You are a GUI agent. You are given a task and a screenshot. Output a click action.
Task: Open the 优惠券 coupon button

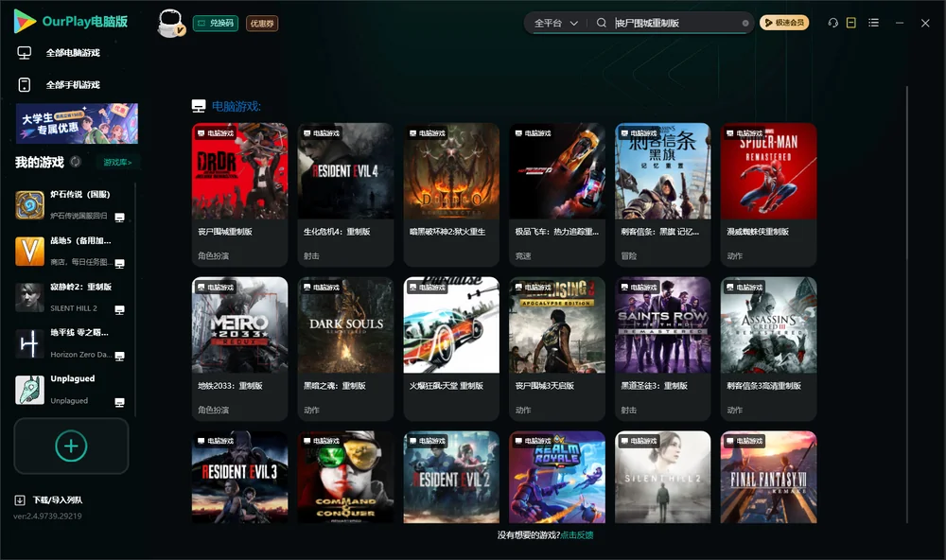262,23
